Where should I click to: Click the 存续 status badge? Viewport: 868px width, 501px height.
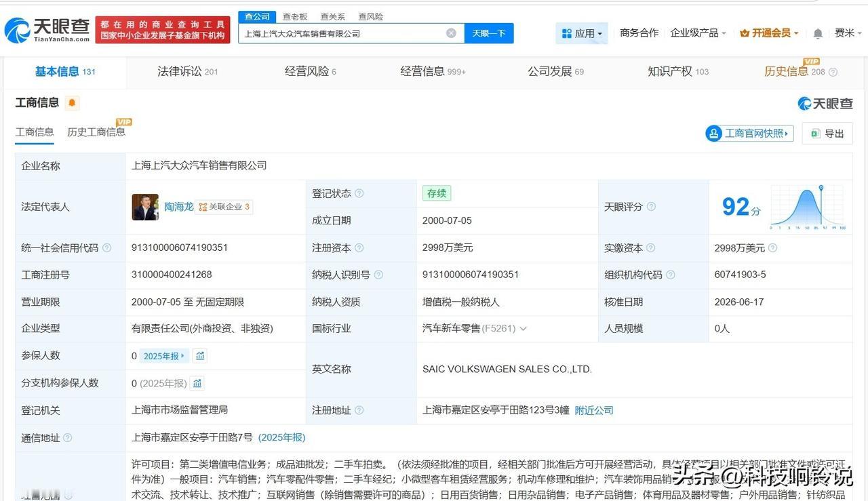click(437, 193)
